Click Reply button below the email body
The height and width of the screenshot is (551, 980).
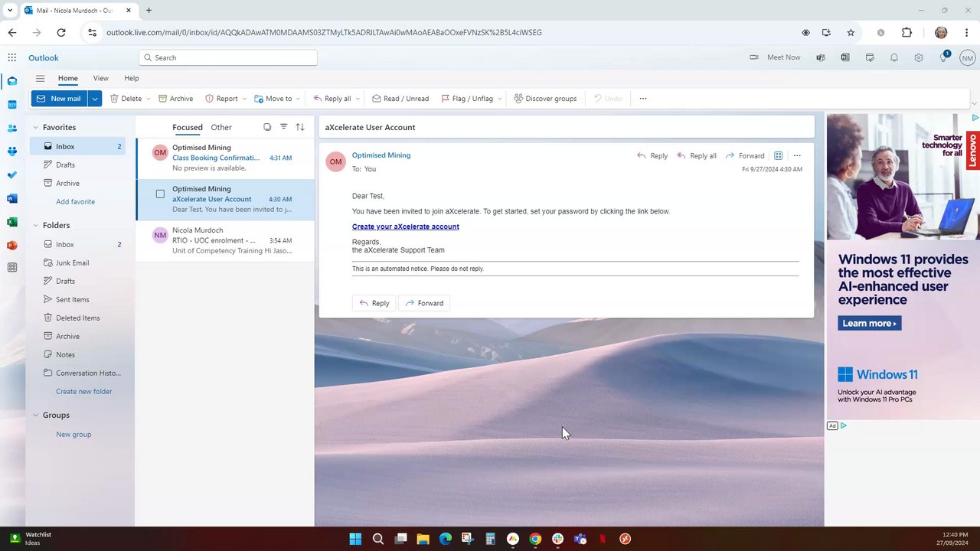374,303
